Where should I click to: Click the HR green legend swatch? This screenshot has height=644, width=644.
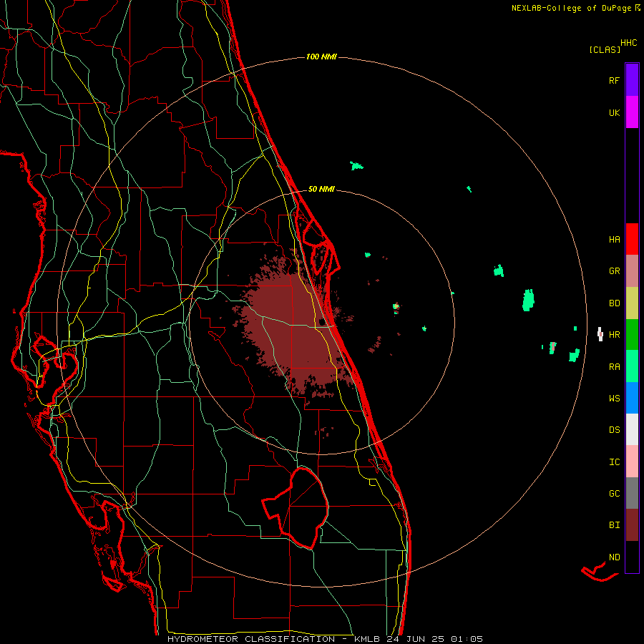coord(632,335)
